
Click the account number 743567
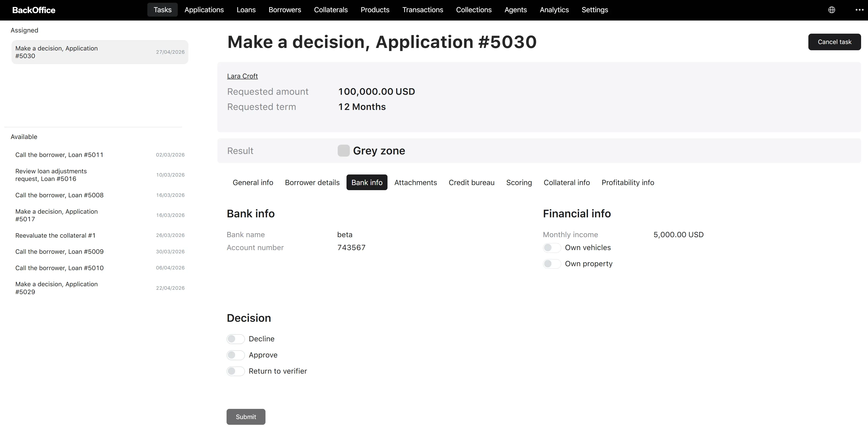(351, 248)
